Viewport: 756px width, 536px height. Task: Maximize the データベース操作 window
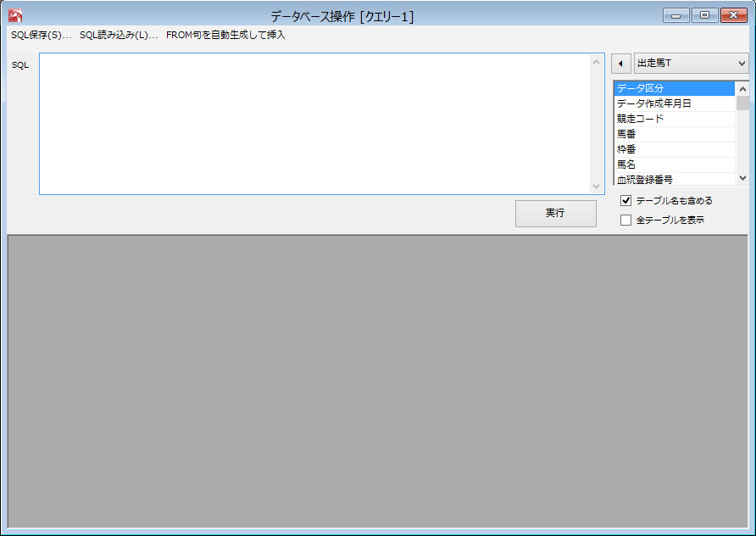tap(704, 15)
